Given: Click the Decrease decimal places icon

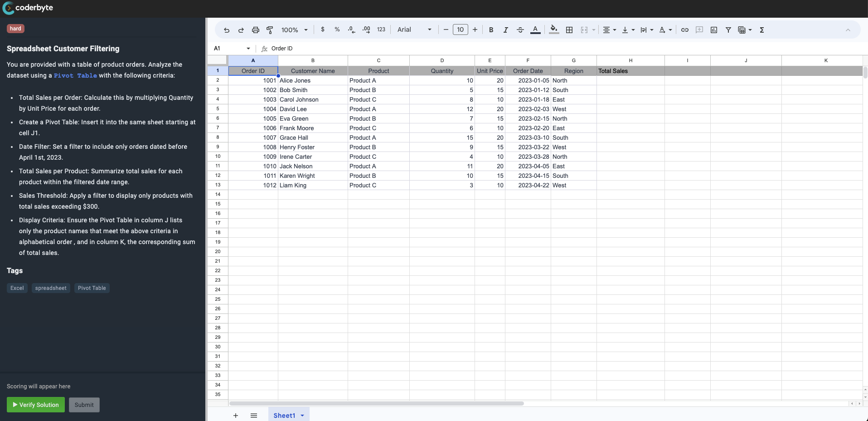Looking at the screenshot, I should click(x=352, y=29).
